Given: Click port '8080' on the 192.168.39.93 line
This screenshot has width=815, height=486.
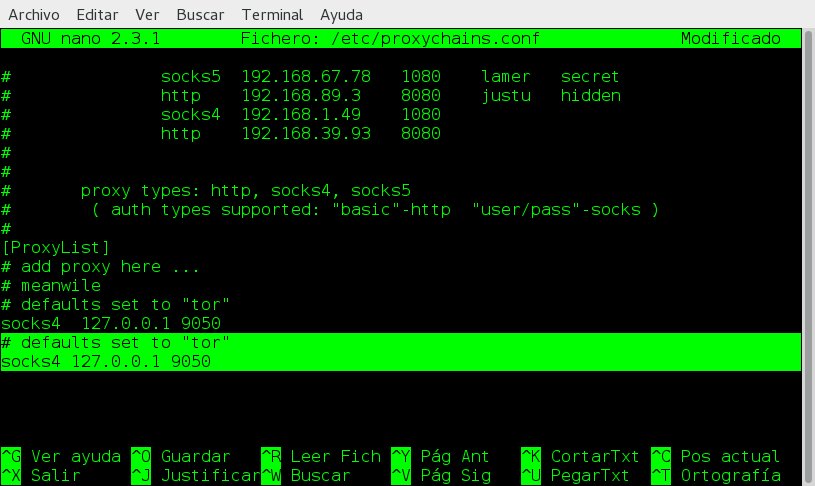Looking at the screenshot, I should (x=420, y=134).
